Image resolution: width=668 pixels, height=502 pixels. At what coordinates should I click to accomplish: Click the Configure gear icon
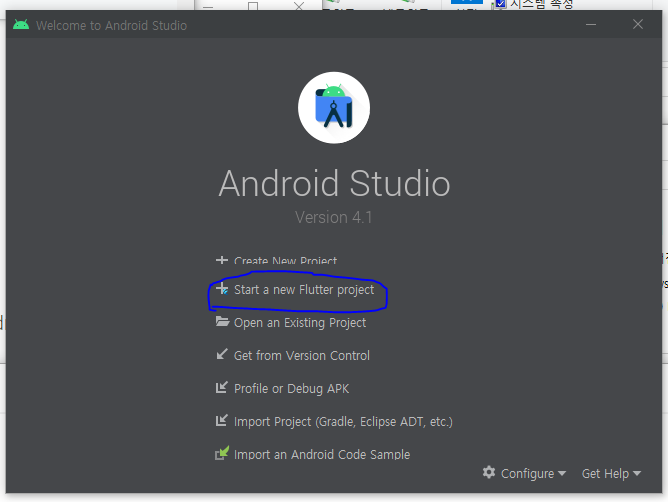489,472
